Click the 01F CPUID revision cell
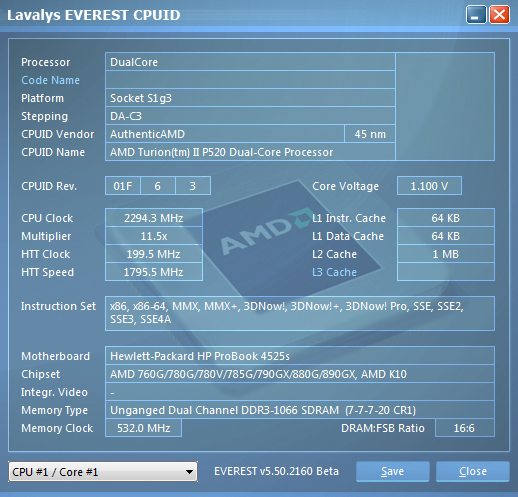 [x=123, y=186]
